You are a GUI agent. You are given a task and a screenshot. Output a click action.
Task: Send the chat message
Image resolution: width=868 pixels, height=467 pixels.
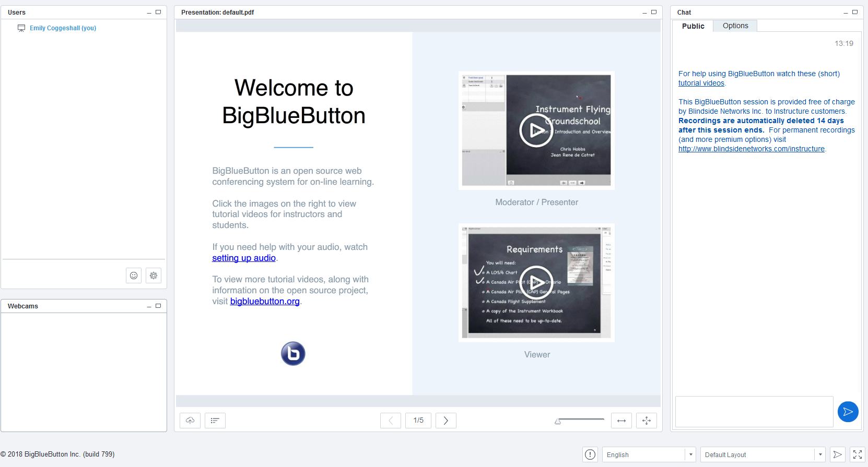pos(848,412)
